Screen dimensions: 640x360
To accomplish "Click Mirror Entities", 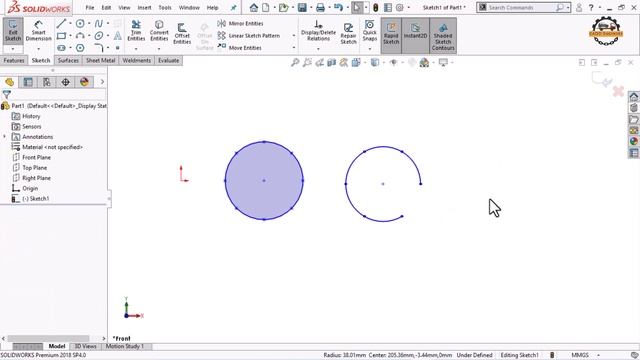I will (x=241, y=24).
